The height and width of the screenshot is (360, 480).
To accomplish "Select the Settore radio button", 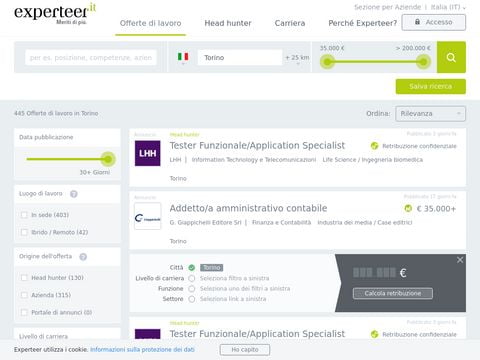I will [x=192, y=299].
